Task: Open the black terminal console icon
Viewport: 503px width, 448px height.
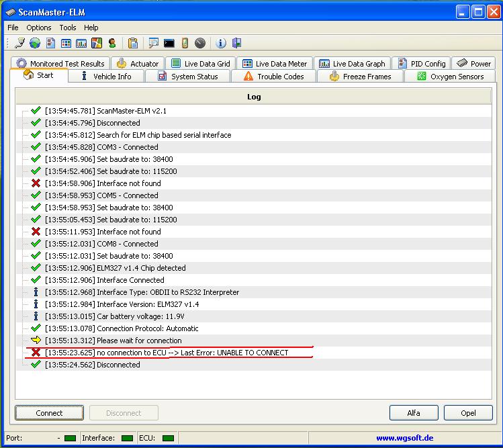Action: coord(169,44)
